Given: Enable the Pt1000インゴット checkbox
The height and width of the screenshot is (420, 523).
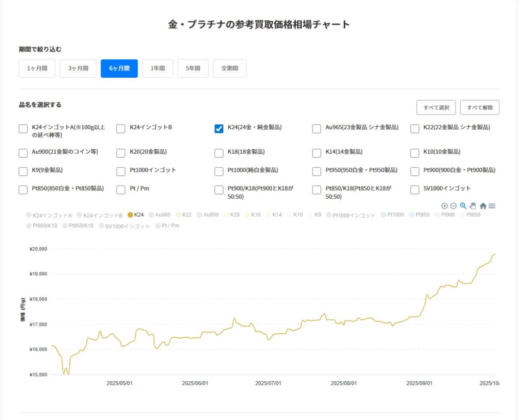Looking at the screenshot, I should pos(121,171).
